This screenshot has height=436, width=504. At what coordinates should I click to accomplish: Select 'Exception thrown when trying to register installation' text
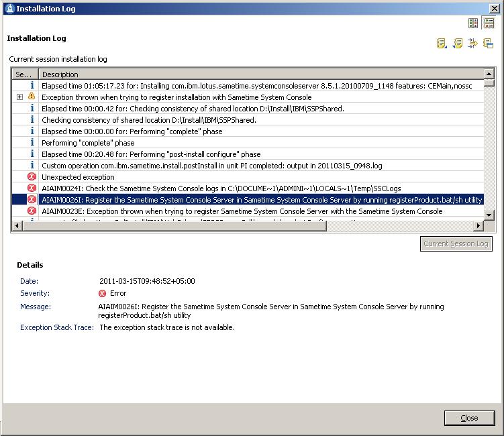pos(177,97)
